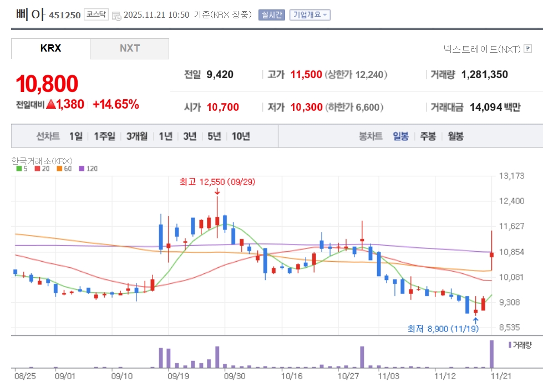Image resolution: width=543 pixels, height=392 pixels.
Task: Switch to the NXT tab
Action: click(x=130, y=48)
